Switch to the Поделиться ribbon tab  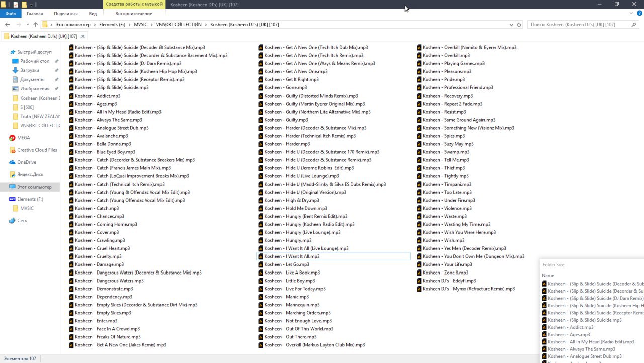[x=66, y=14]
